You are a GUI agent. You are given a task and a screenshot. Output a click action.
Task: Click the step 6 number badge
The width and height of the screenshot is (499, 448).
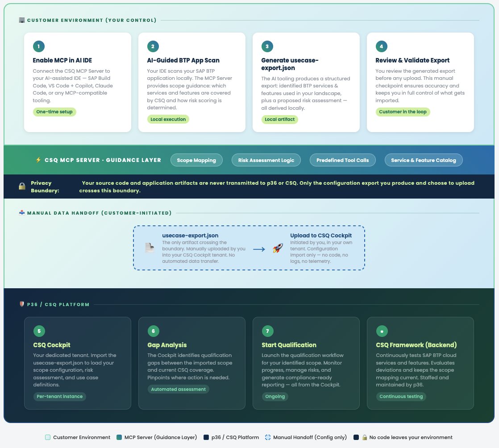[x=154, y=331]
